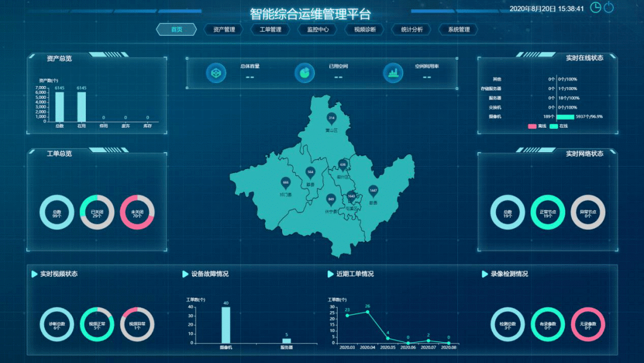Screen dimensions: 644x363
Task: Click the 有录像数 0个 ring chart
Action: [548, 324]
